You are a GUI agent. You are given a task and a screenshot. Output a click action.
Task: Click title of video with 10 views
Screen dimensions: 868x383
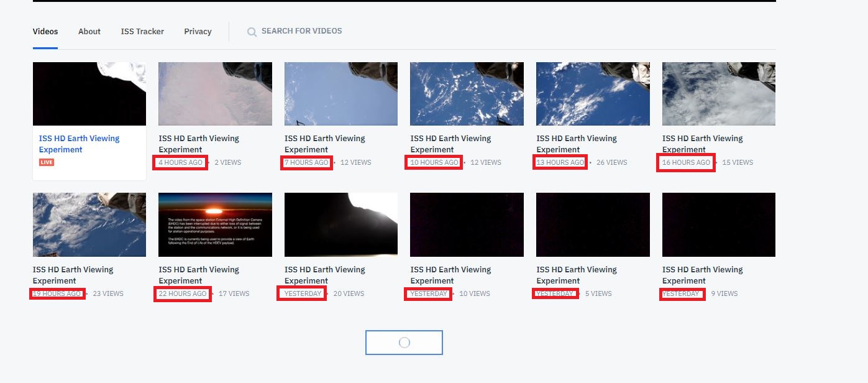pos(450,275)
